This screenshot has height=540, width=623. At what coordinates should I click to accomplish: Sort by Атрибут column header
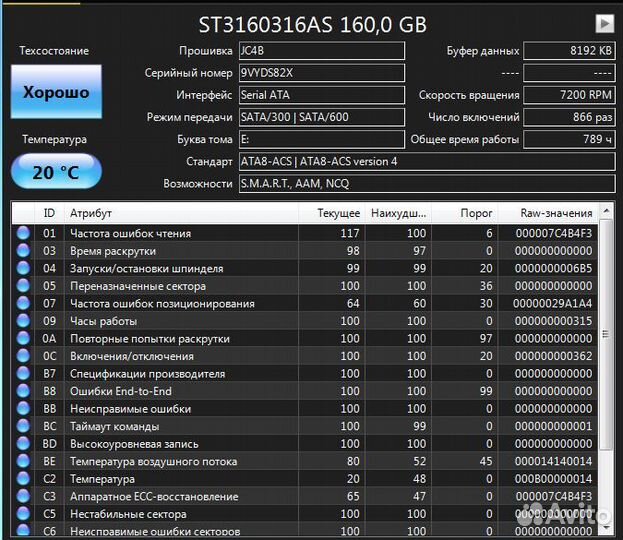pos(181,213)
